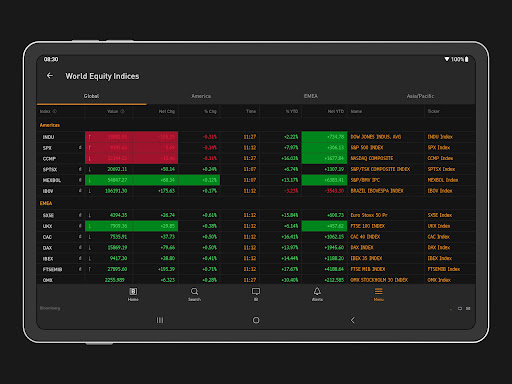This screenshot has width=512, height=384.
Task: Open FTSE 100 INDEX name
Action: tap(368, 226)
